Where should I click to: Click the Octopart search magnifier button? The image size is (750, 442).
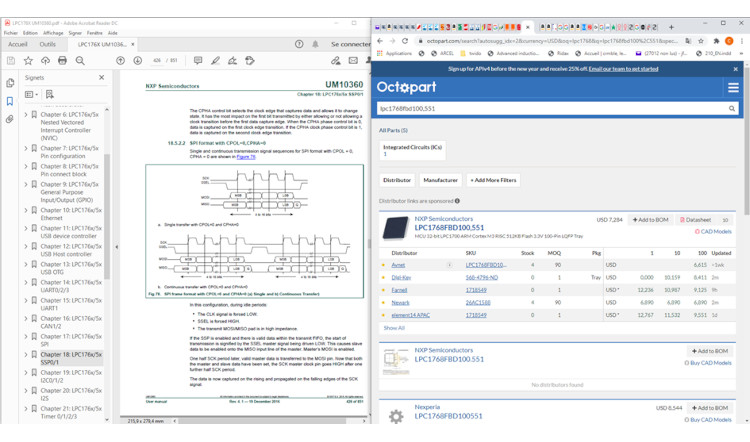point(732,109)
